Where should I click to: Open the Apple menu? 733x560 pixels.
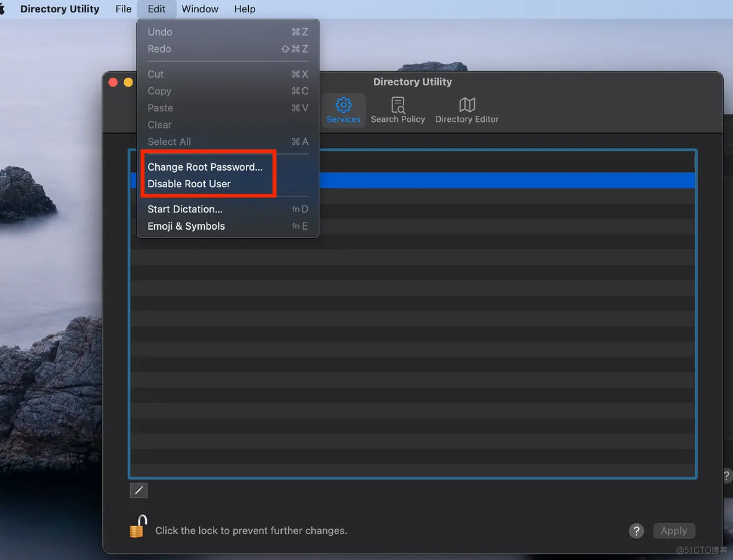tap(2, 9)
